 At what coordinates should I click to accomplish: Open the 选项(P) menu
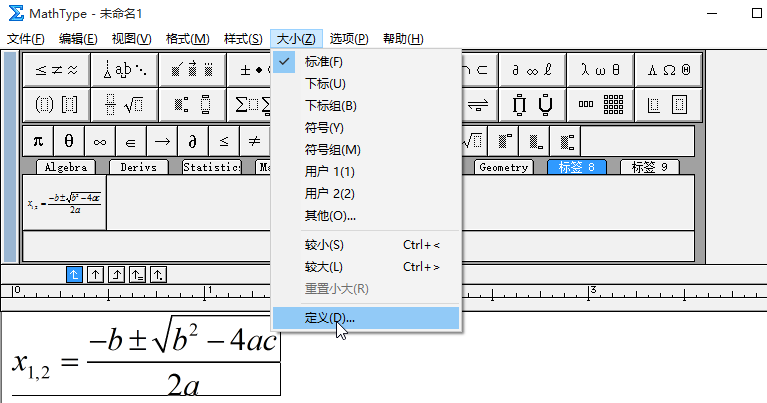point(349,39)
